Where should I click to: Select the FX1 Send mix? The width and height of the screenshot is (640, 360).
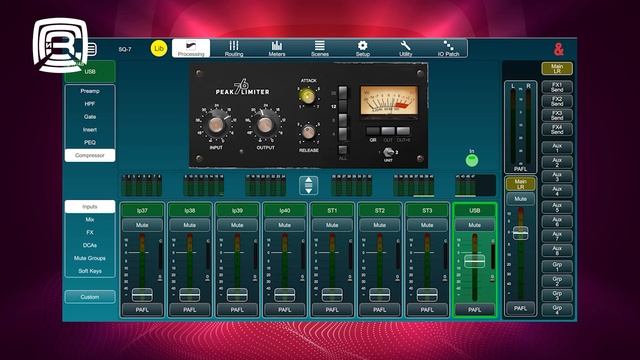[x=557, y=87]
